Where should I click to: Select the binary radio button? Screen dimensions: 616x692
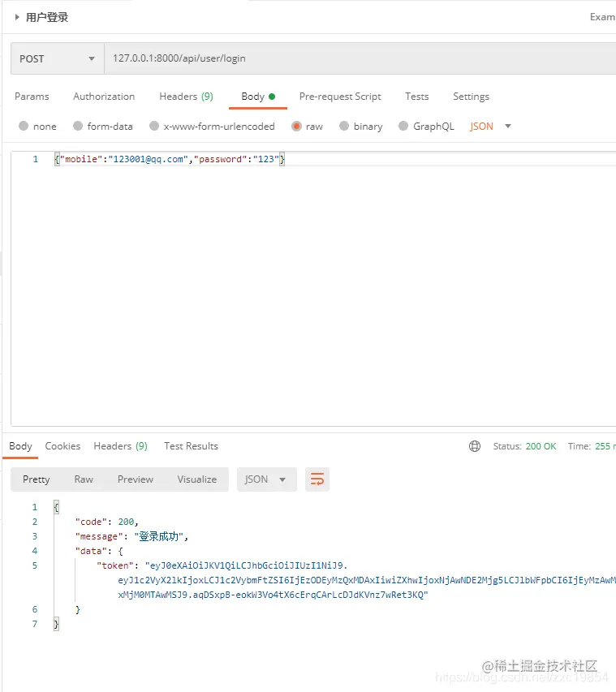(344, 127)
